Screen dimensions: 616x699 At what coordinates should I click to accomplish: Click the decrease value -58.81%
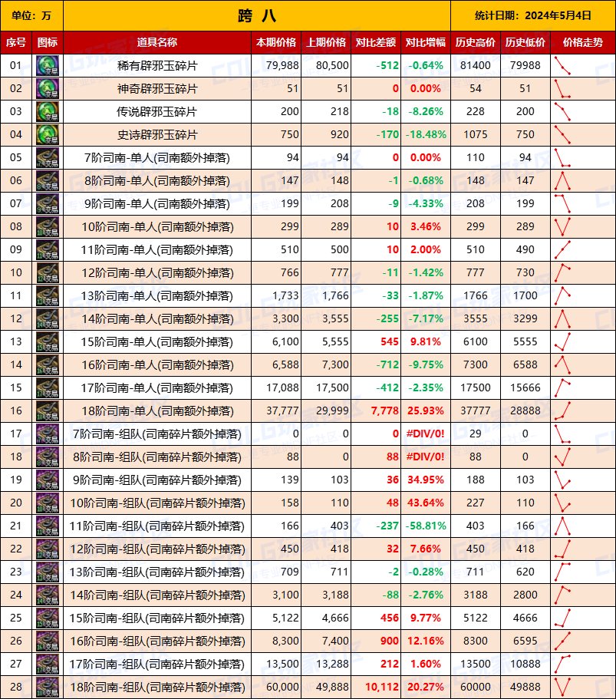point(426,526)
